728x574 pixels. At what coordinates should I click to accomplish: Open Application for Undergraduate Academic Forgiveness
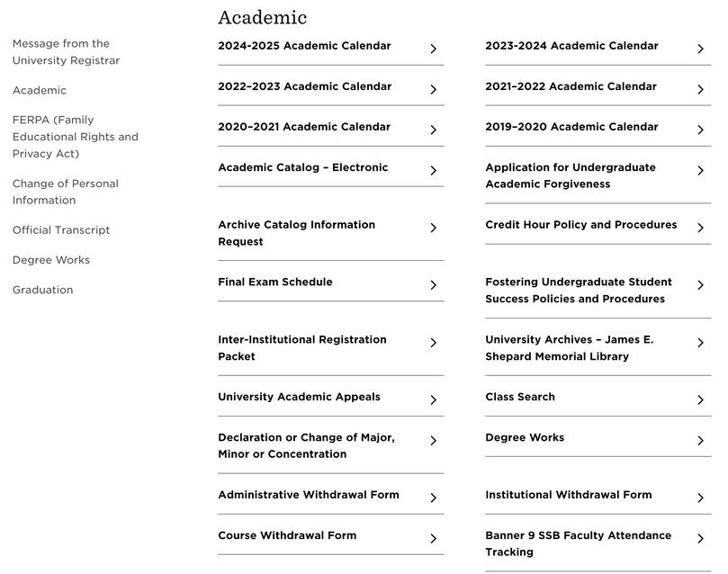point(570,175)
